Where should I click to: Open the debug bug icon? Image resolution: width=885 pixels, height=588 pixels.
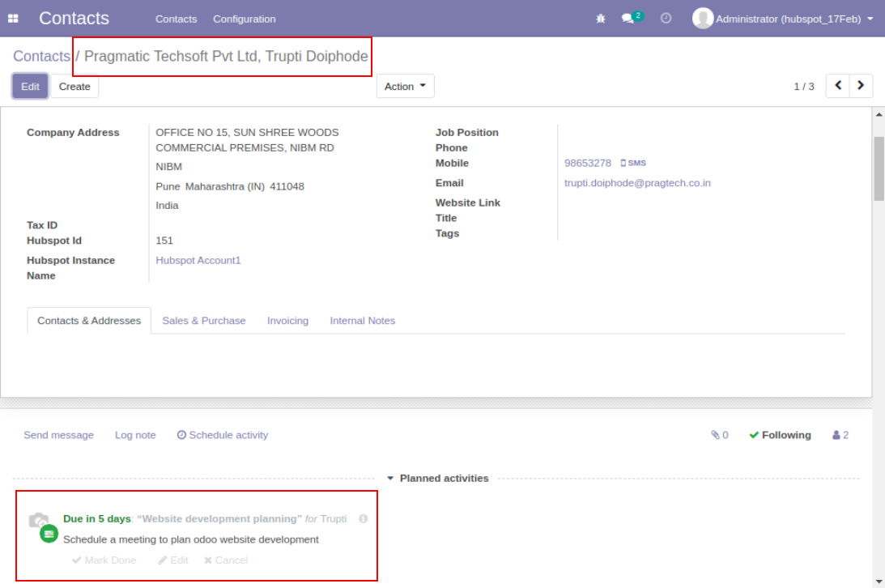click(x=601, y=19)
